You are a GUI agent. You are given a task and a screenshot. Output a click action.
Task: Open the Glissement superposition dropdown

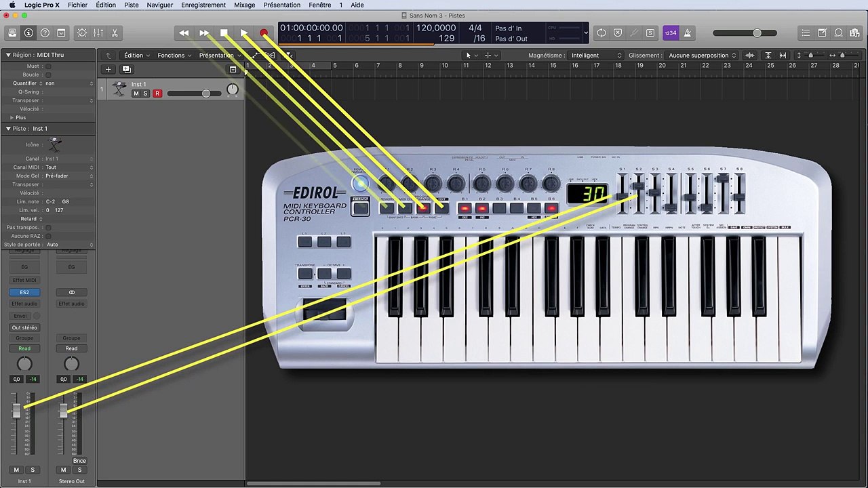tap(703, 56)
